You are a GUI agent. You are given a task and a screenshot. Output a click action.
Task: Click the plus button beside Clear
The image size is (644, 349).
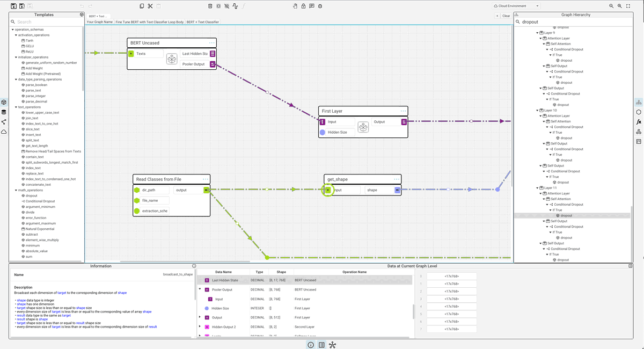[497, 16]
